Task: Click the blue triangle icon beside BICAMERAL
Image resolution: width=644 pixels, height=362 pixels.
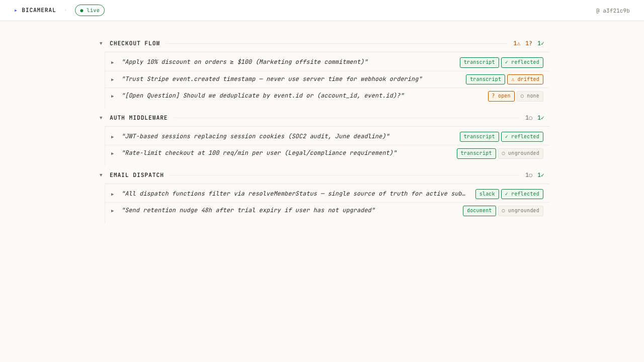Action: point(16,10)
